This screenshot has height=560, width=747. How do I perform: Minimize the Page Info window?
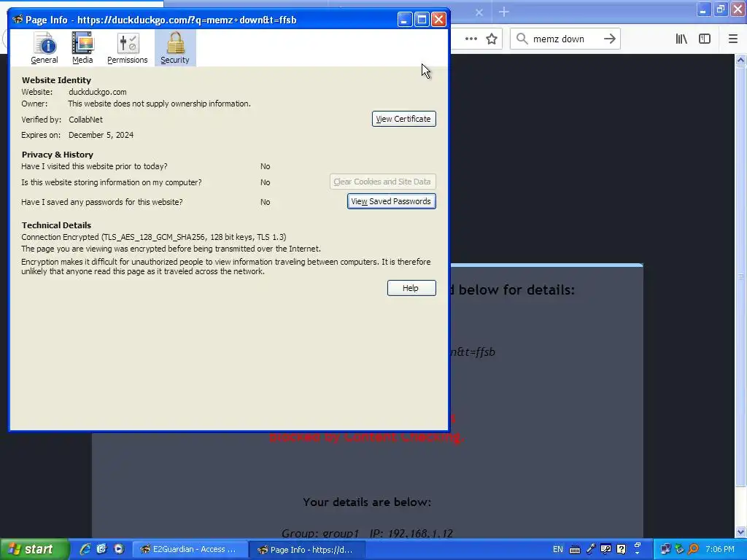[405, 20]
